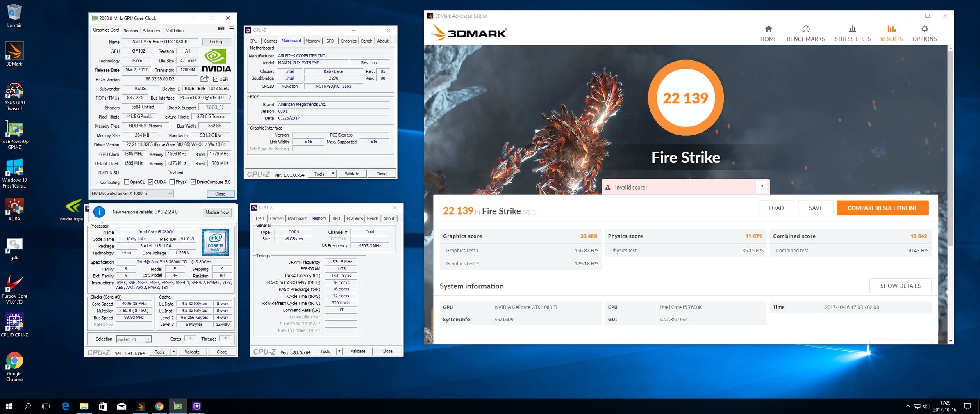This screenshot has width=980, height=414.
Task: Open Task View on the taskbar
Action: coord(46,406)
